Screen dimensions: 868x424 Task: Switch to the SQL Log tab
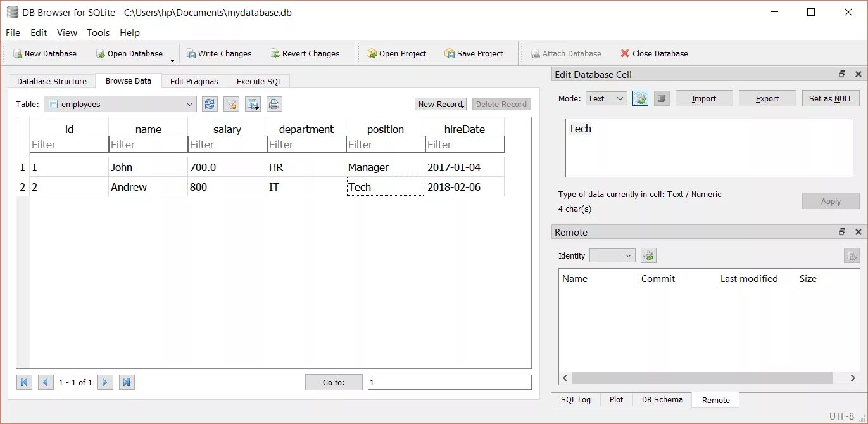point(576,400)
